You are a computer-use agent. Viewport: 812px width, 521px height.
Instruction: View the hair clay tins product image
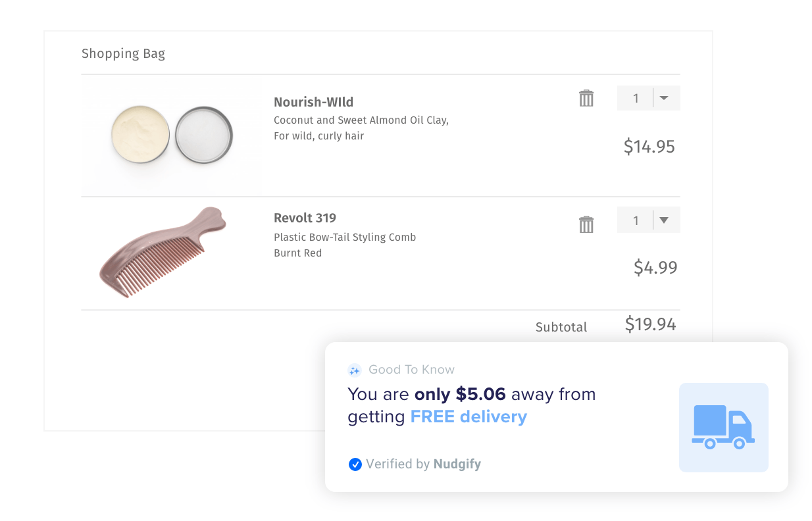coord(172,134)
